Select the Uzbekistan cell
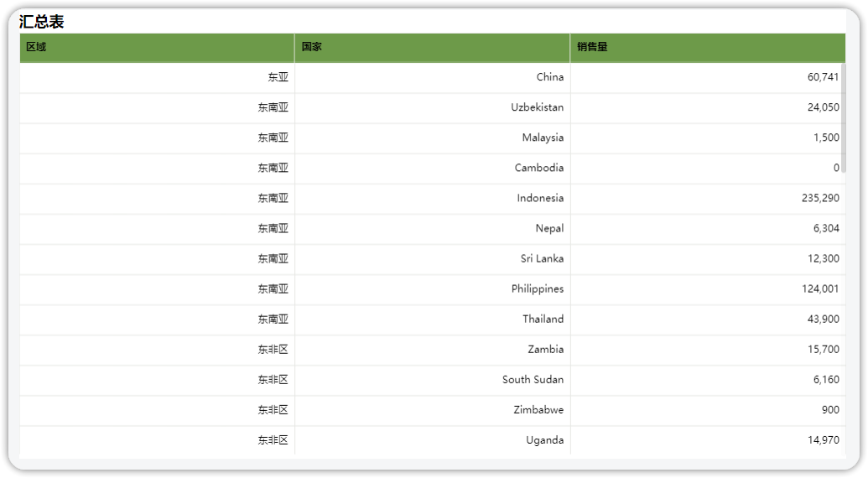The height and width of the screenshot is (478, 868). tap(433, 108)
